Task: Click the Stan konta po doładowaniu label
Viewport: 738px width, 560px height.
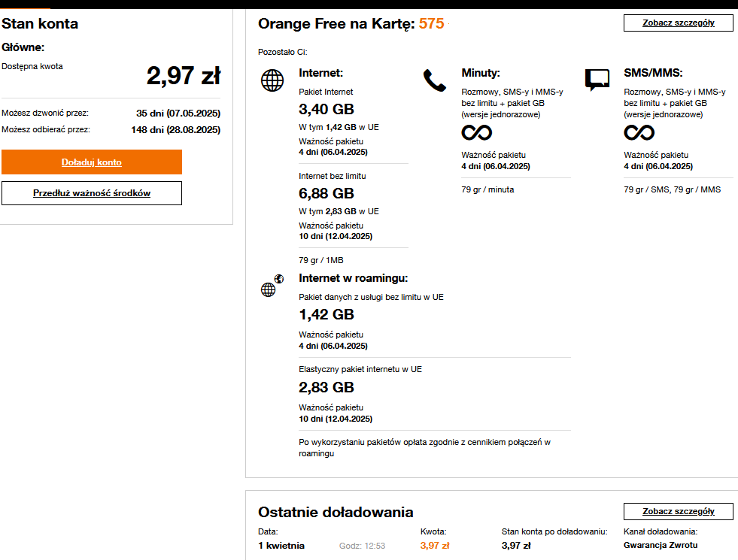Action: (x=554, y=531)
